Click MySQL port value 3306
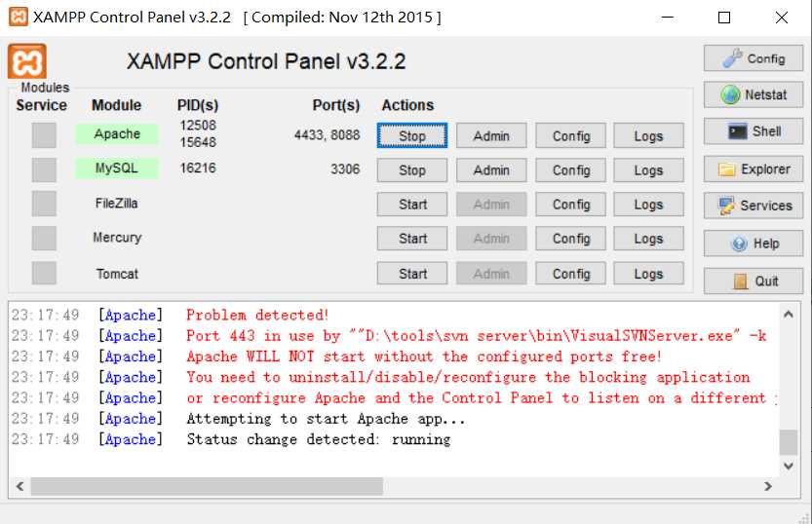The height and width of the screenshot is (524, 812). tap(345, 169)
